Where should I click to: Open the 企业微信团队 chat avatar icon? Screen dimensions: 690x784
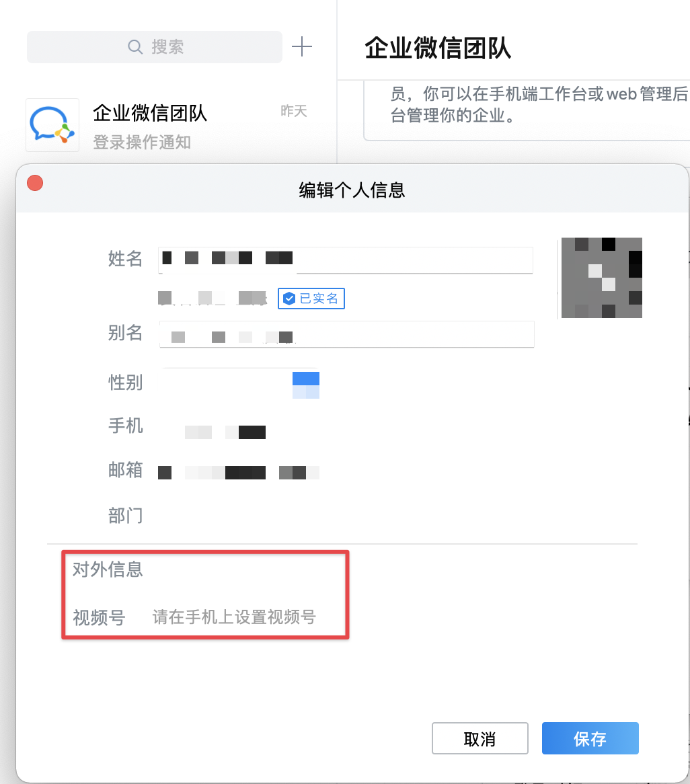pos(52,125)
